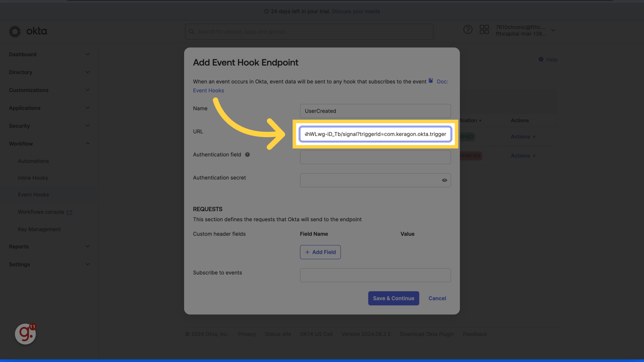The image size is (644, 362).
Task: Open Key Management in the sidebar
Action: point(39,229)
